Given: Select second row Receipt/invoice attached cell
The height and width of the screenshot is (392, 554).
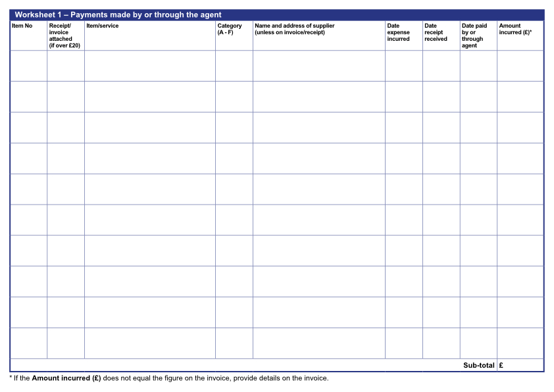Looking at the screenshot, I should pos(66,97).
